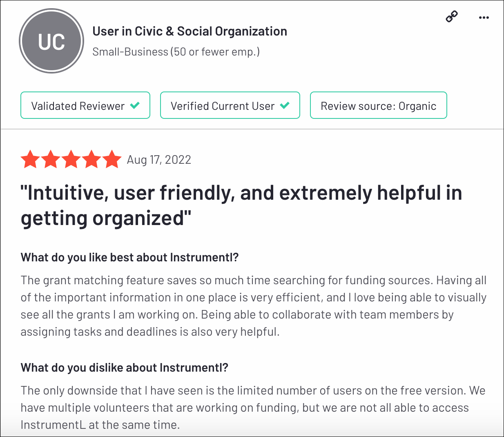Select the Validated Reviewer badge

coord(85,105)
